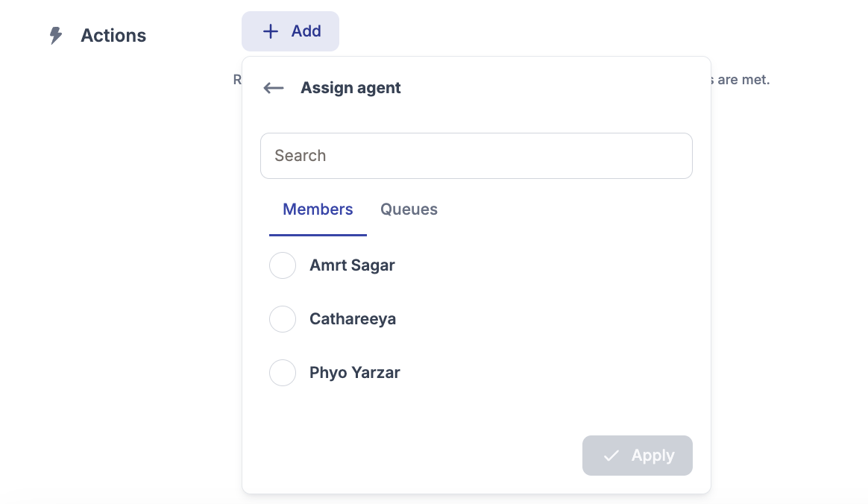The width and height of the screenshot is (868, 504).
Task: Focus the Search input field
Action: pos(477,156)
